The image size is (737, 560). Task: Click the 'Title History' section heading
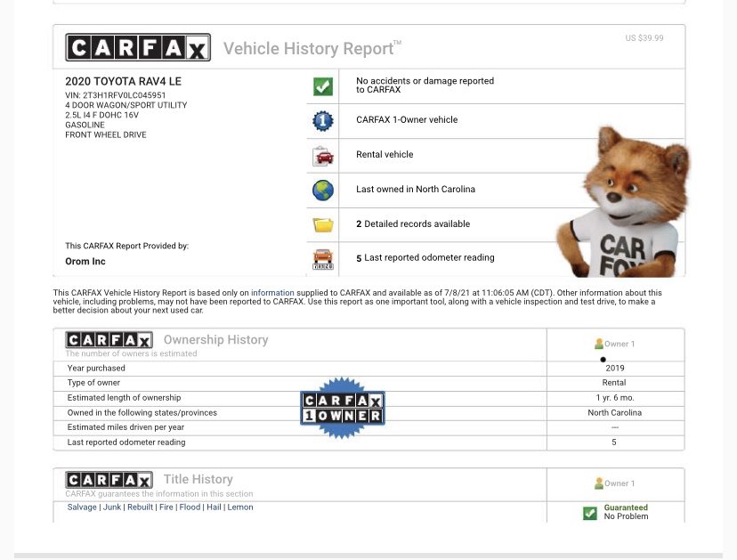coord(198,479)
